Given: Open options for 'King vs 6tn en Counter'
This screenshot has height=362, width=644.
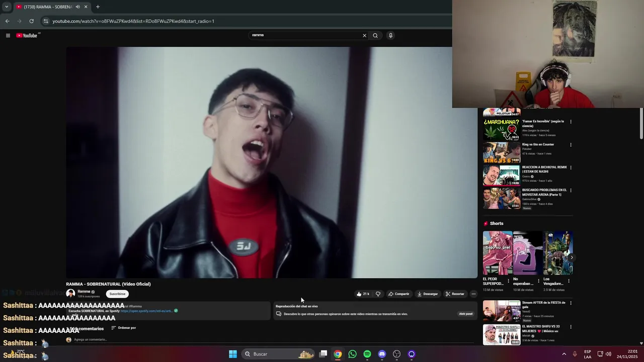Looking at the screenshot, I should pos(571,145).
